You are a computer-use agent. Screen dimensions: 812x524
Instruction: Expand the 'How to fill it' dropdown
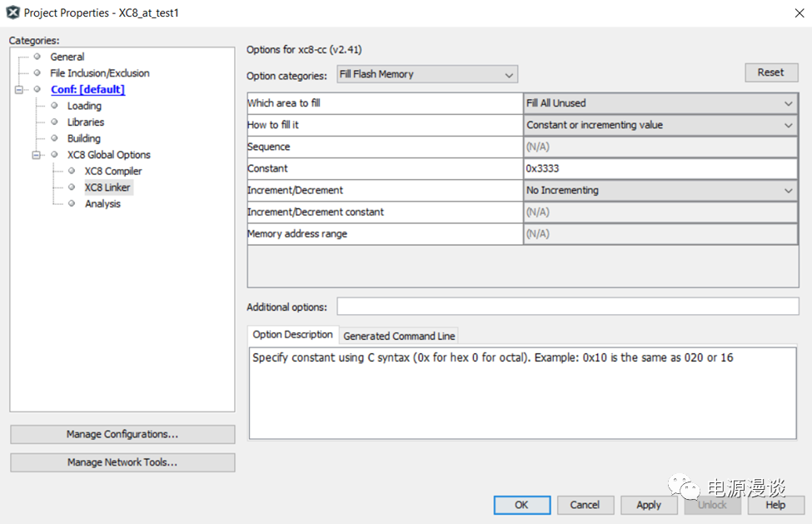point(660,125)
